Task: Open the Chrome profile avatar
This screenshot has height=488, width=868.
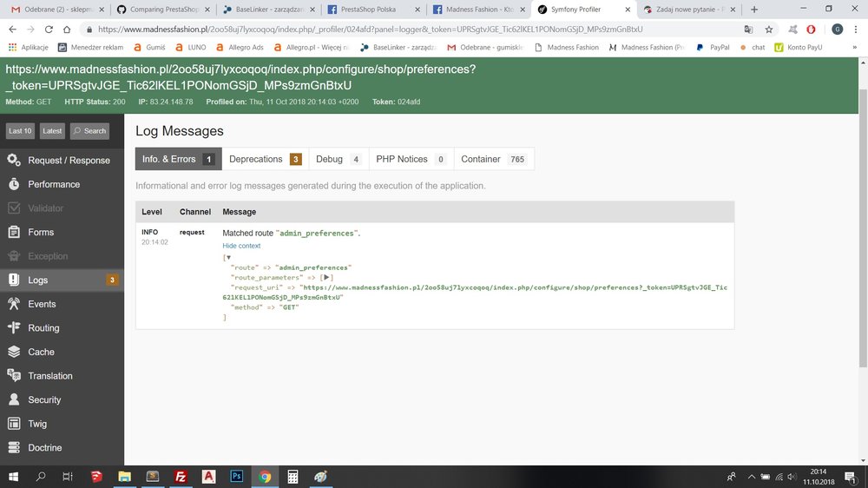Action: tap(838, 30)
